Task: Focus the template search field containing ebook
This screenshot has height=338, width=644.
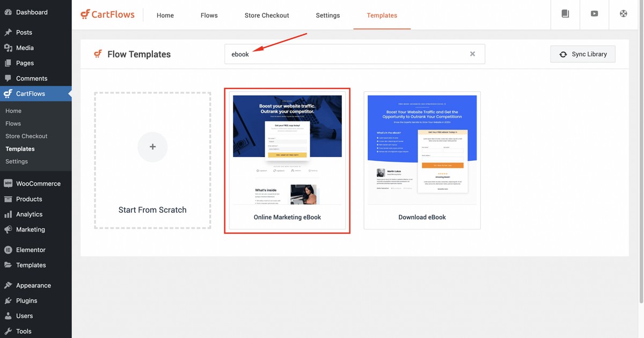Action: (354, 54)
